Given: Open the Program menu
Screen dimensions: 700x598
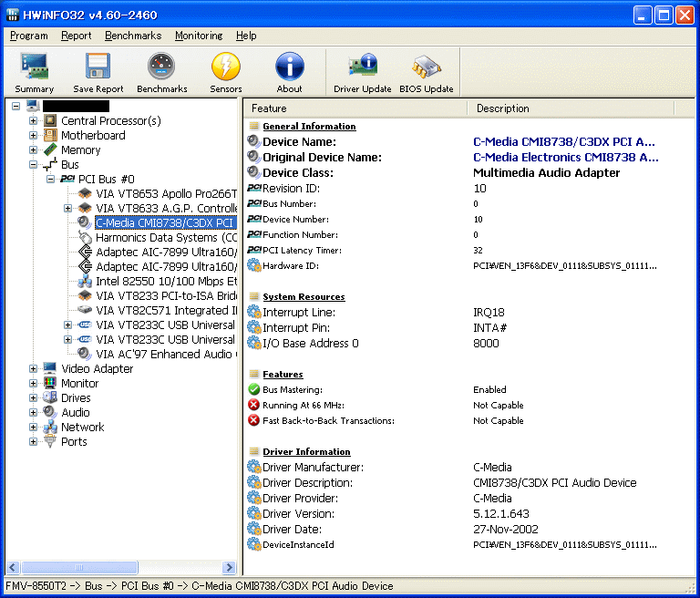Looking at the screenshot, I should [29, 36].
